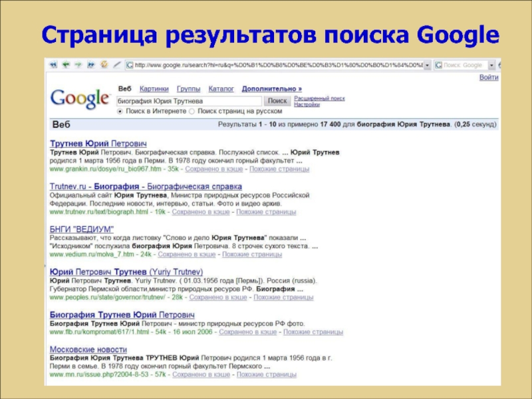532x399 pixels.
Task: Click the rewind navigation icon in browser toolbar
Action: [x=53, y=65]
